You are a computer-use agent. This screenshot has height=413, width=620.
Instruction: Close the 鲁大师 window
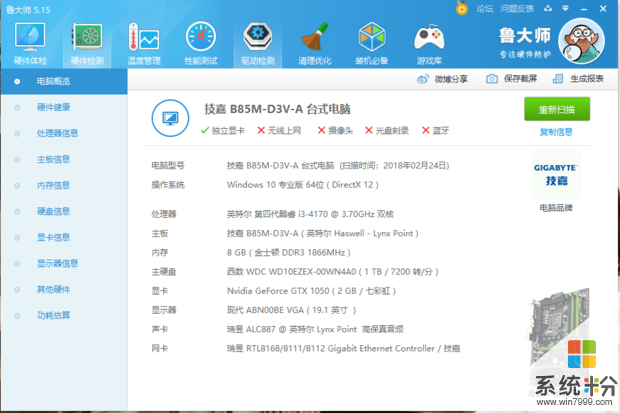[x=603, y=8]
